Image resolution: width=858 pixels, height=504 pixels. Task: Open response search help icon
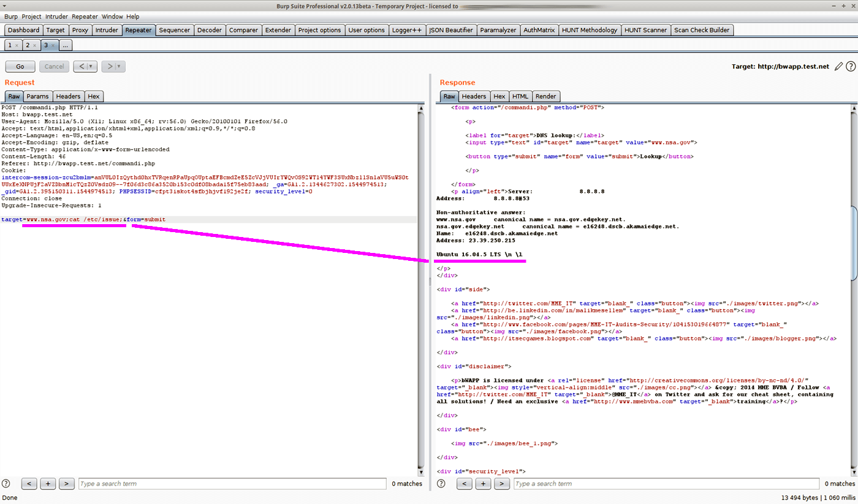pos(441,484)
